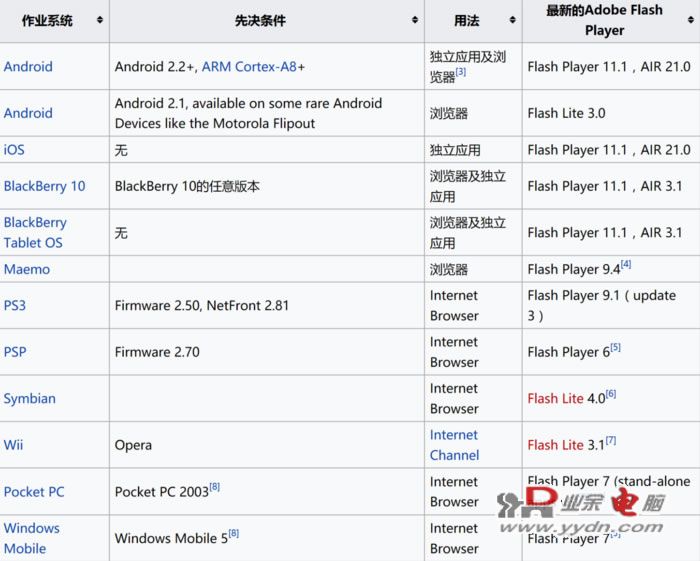700x561 pixels.
Task: Open the iOS link
Action: click(14, 150)
